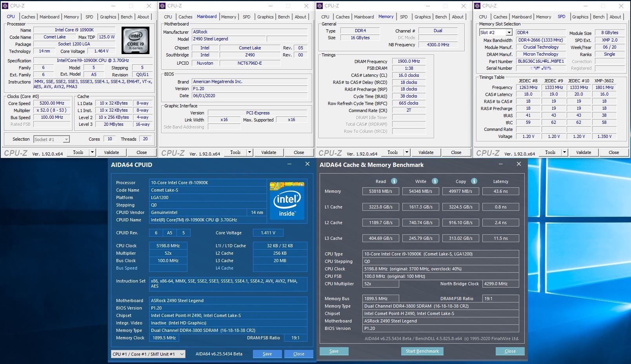Click the info icon next to Write

[x=435, y=181]
